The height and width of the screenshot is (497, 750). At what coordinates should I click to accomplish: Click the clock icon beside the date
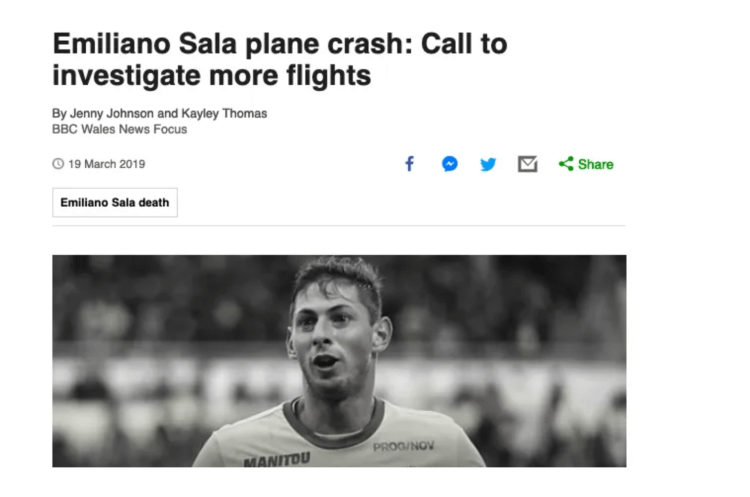click(58, 164)
